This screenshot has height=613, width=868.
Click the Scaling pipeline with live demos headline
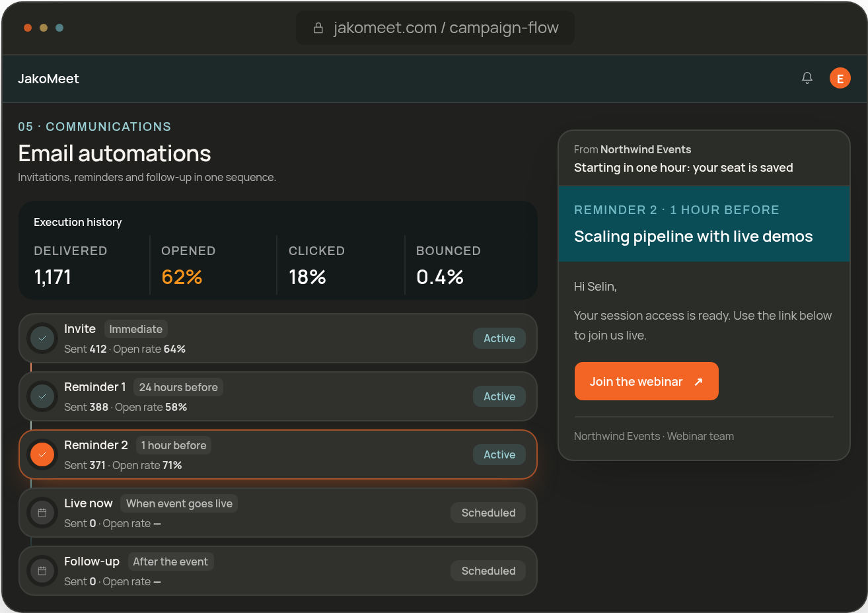[x=694, y=236]
